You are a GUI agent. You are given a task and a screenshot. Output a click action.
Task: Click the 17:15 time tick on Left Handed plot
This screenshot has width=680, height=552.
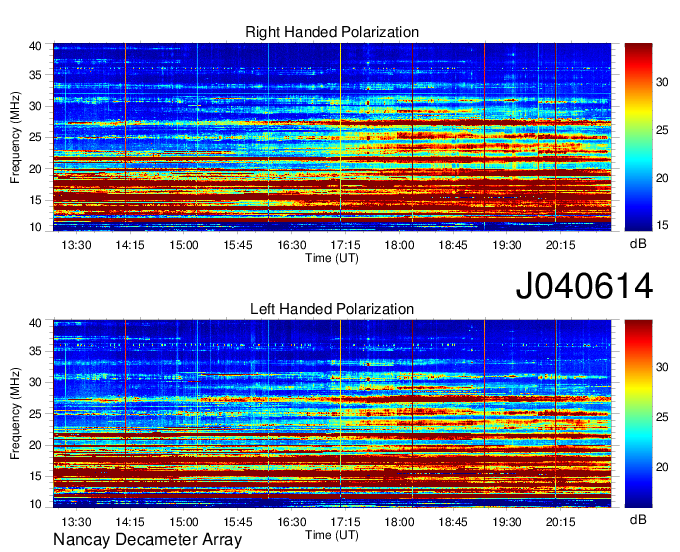pos(345,521)
